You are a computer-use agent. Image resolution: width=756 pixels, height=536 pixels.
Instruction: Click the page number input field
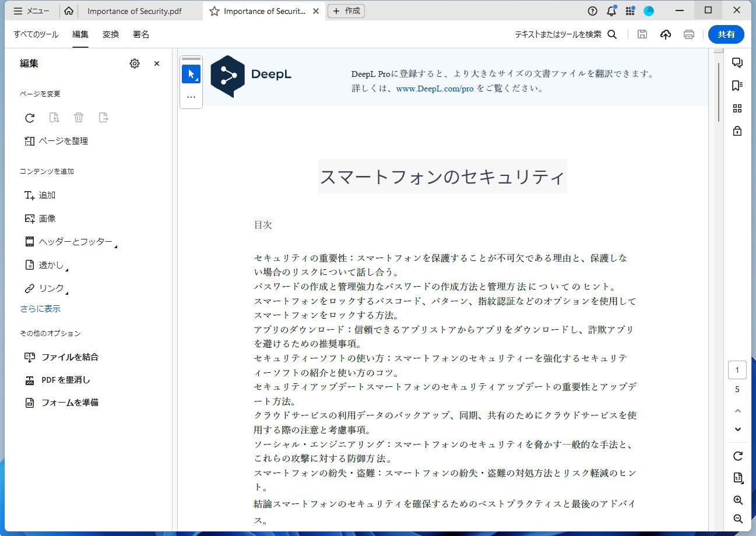pyautogui.click(x=737, y=369)
